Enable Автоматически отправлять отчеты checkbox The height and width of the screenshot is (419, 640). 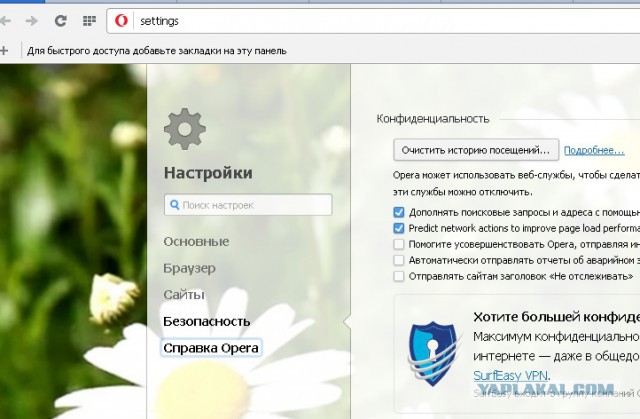point(399,260)
